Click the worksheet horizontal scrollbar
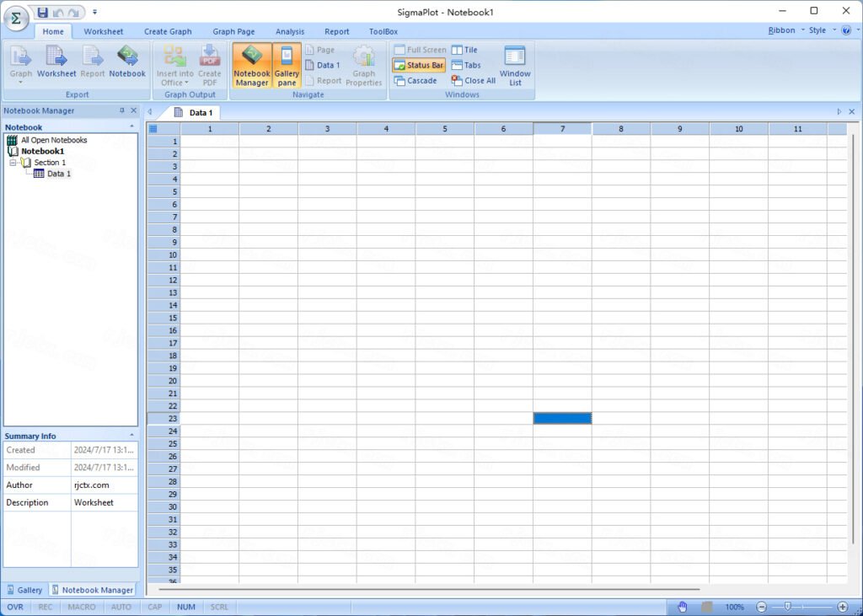The height and width of the screenshot is (616, 863). pos(429,589)
